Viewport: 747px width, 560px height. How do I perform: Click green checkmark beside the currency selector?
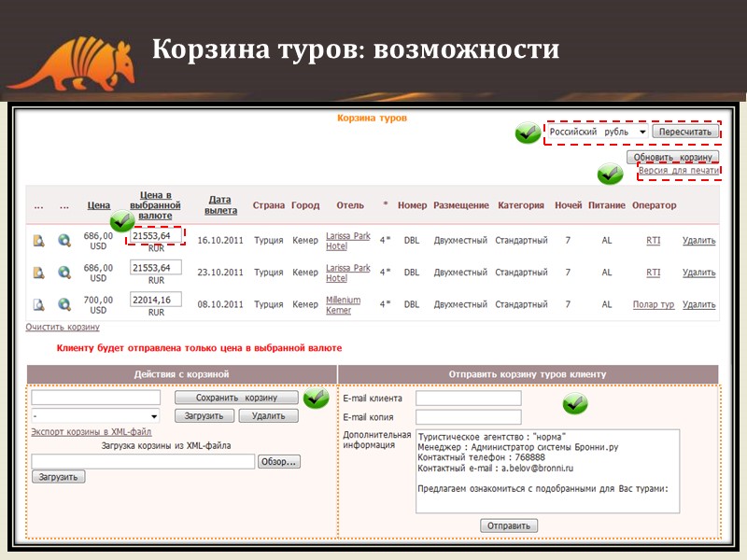525,132
